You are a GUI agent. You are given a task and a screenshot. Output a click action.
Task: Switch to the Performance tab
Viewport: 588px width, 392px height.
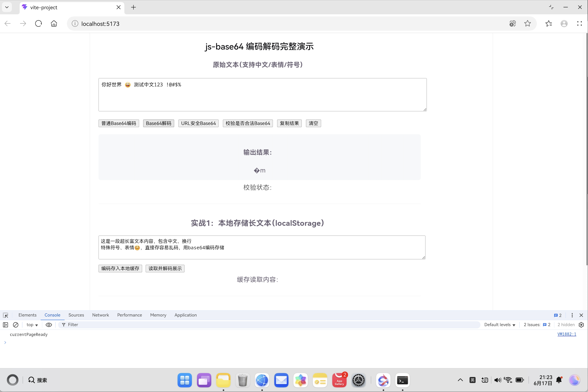(x=129, y=315)
